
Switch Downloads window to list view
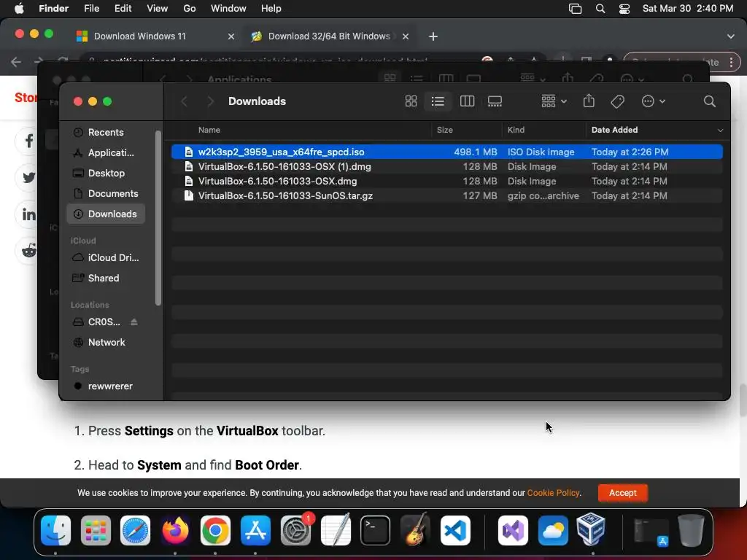[438, 101]
